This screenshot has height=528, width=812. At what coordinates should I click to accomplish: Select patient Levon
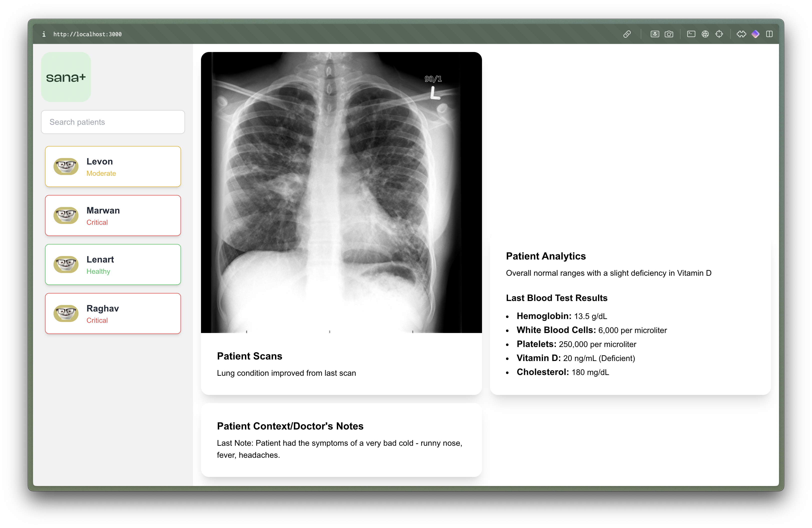[x=112, y=166]
